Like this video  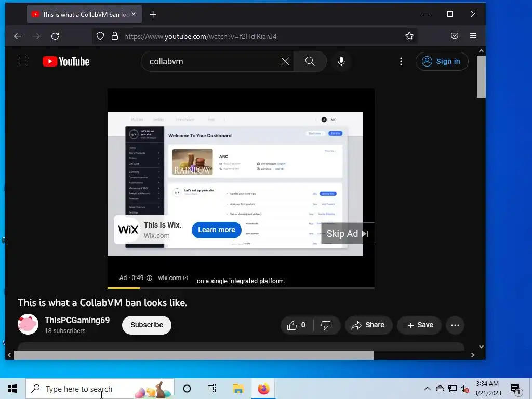tap(296, 325)
